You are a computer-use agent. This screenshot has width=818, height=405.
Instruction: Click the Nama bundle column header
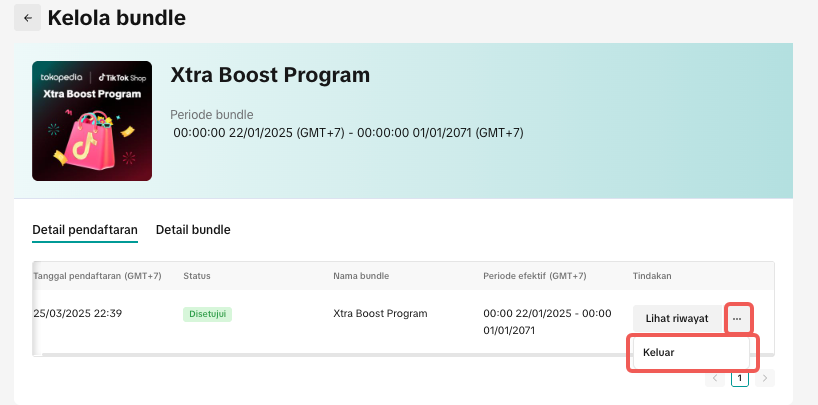[361, 276]
